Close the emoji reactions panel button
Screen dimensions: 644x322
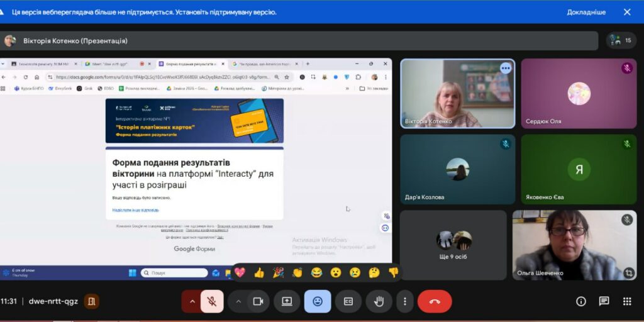click(x=318, y=301)
